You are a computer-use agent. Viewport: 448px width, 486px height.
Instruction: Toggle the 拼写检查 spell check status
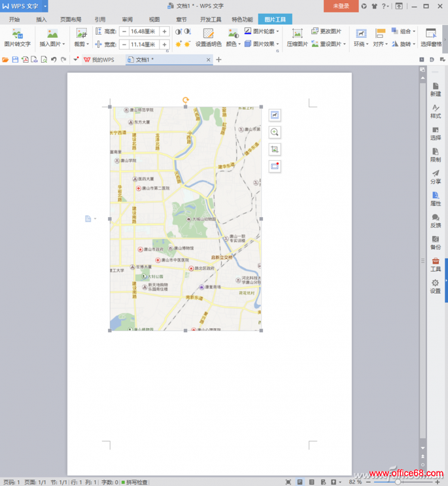coord(133,482)
